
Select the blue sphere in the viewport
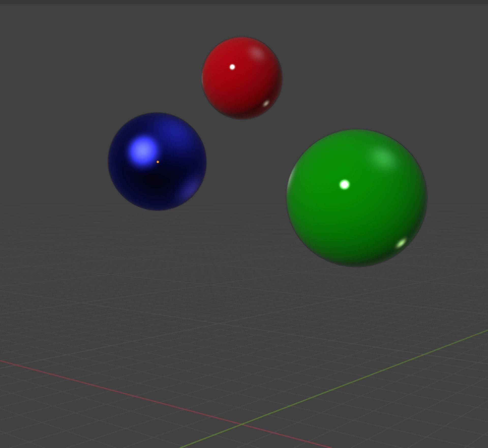pos(157,162)
